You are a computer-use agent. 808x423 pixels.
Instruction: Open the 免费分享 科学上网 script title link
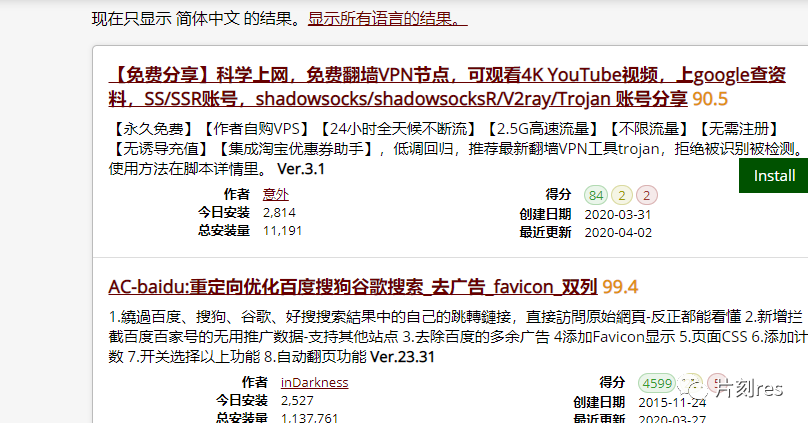coord(447,87)
